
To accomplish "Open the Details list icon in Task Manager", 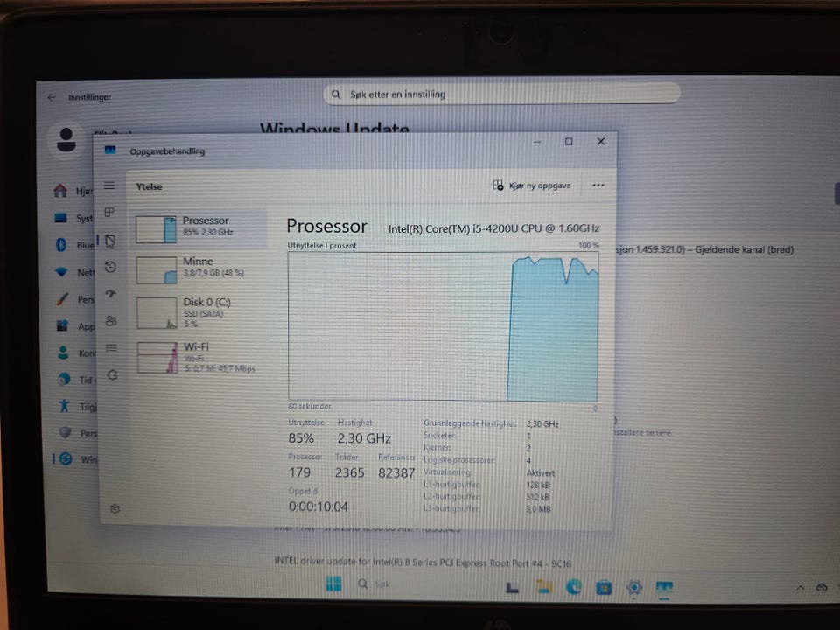I will (x=111, y=348).
